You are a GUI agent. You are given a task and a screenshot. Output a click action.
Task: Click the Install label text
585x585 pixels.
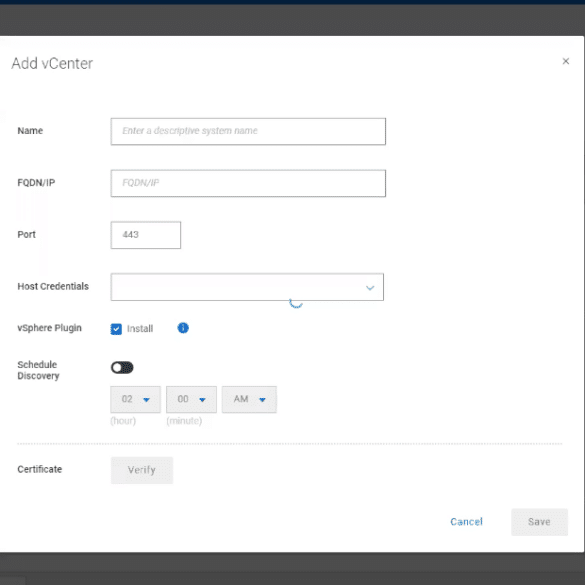[140, 329]
